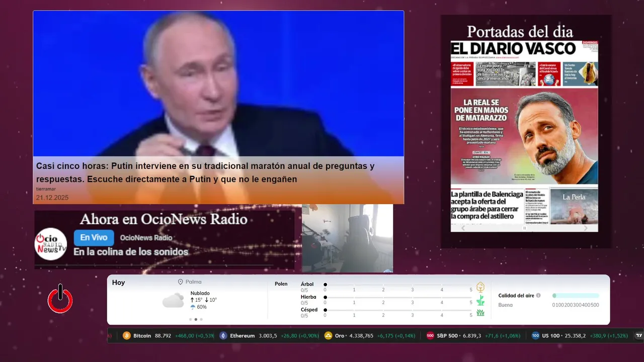Open the Putin press marathon headline link
Viewport: 644px width, 362px height.
205,172
